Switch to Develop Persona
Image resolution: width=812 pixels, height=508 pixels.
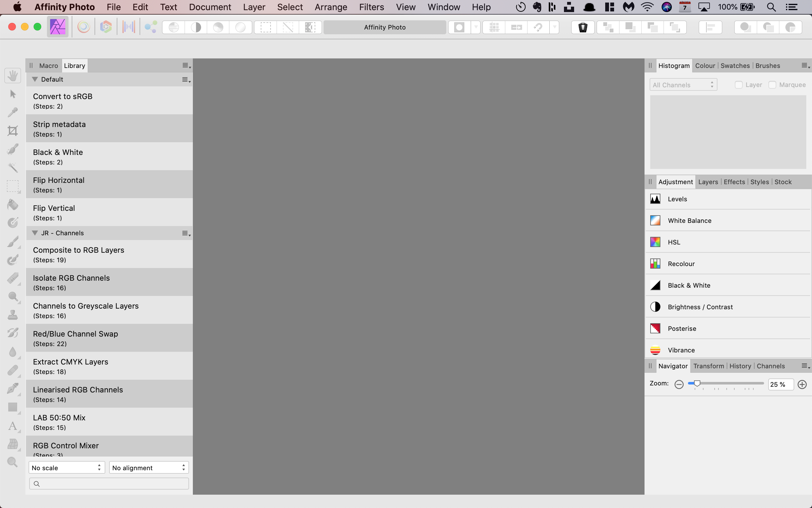tap(106, 27)
